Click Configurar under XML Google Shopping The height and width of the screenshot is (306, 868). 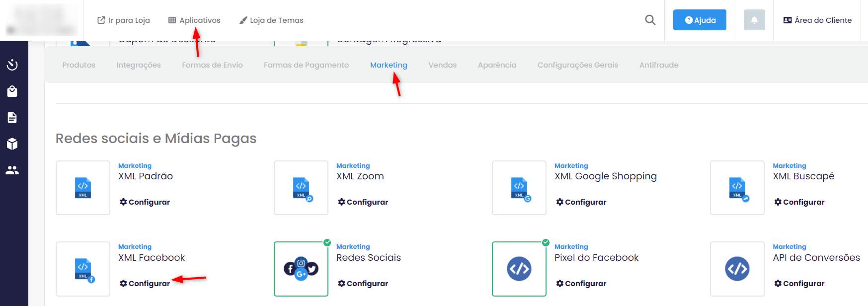pyautogui.click(x=581, y=202)
